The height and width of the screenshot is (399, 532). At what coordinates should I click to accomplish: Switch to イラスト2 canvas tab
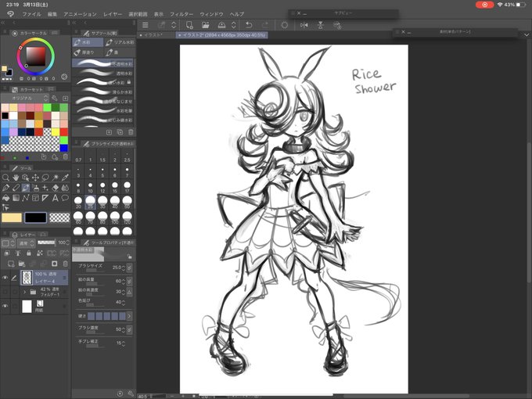pyautogui.click(x=222, y=34)
